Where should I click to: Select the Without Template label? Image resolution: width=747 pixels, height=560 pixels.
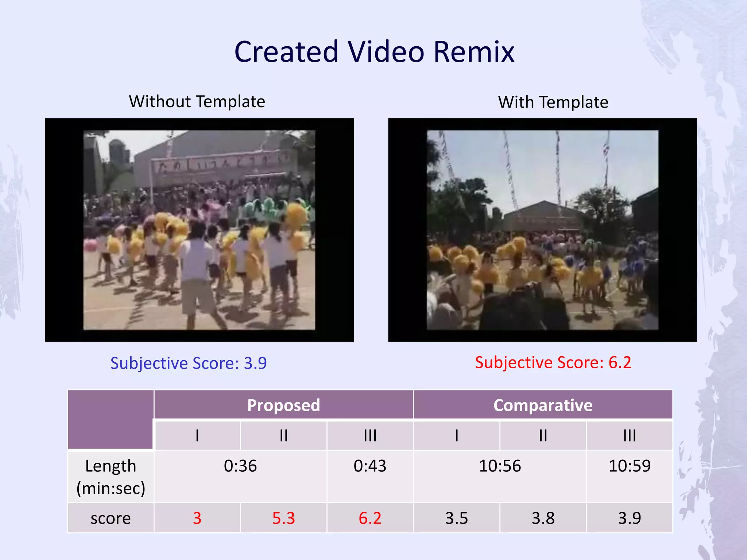click(x=197, y=101)
